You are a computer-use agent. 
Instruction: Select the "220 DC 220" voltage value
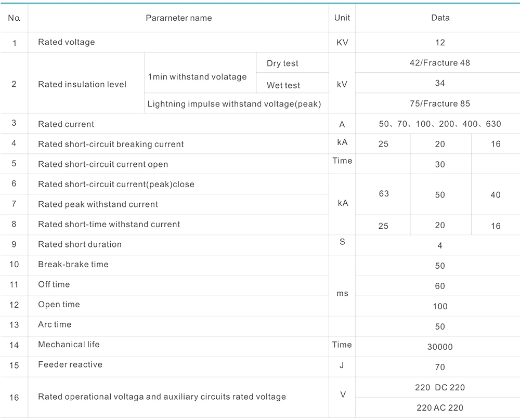(x=440, y=387)
